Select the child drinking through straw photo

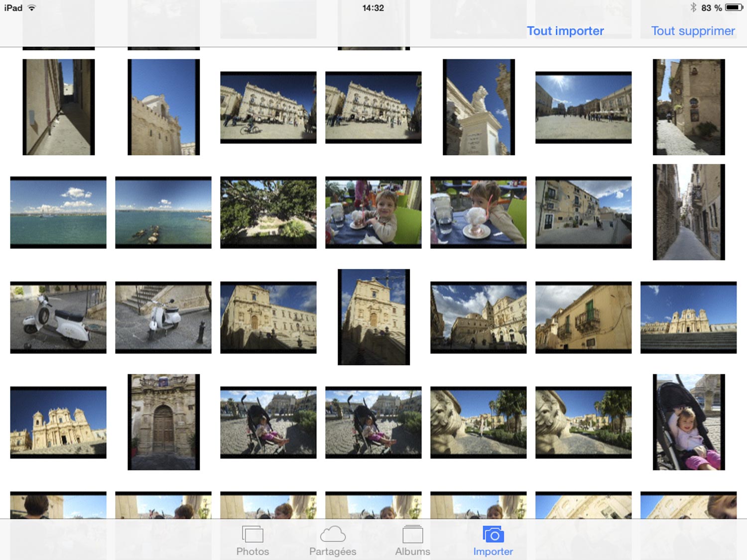pyautogui.click(x=479, y=213)
